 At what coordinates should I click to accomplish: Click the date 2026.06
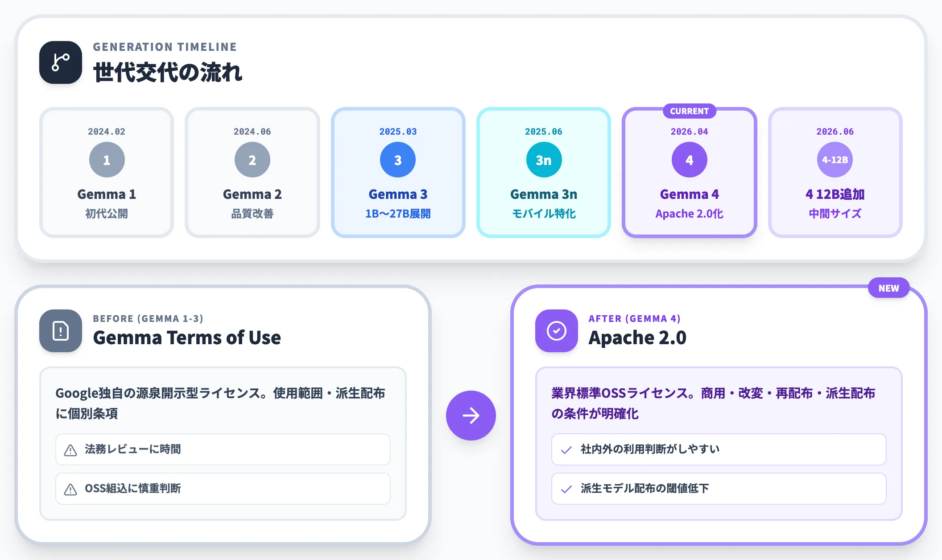835,132
